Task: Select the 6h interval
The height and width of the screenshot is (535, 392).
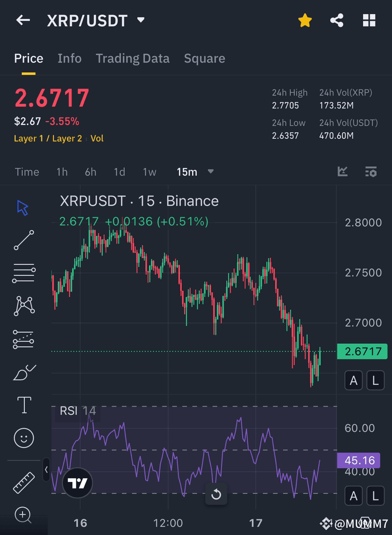Action: pos(90,171)
